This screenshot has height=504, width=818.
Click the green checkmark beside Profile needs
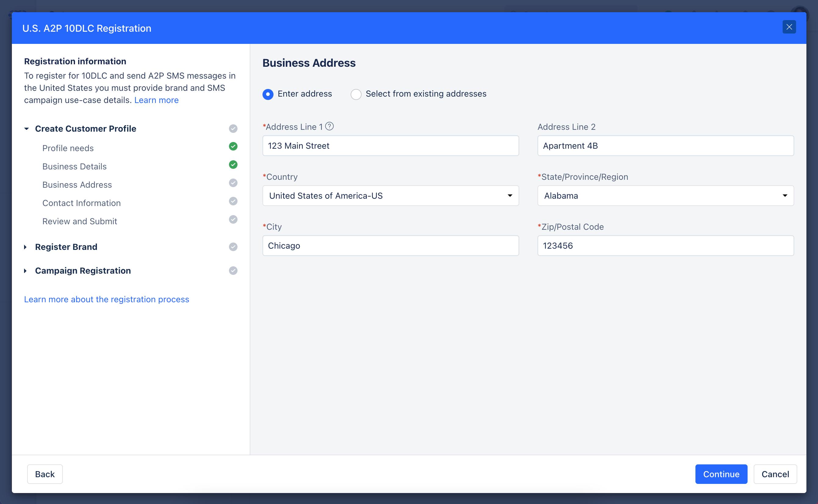click(233, 146)
